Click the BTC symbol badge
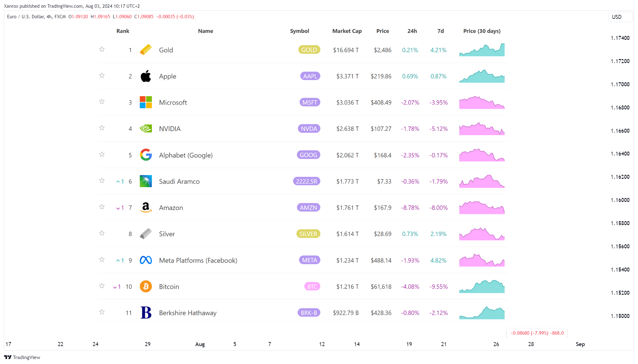The width and height of the screenshot is (638, 364). [x=312, y=286]
